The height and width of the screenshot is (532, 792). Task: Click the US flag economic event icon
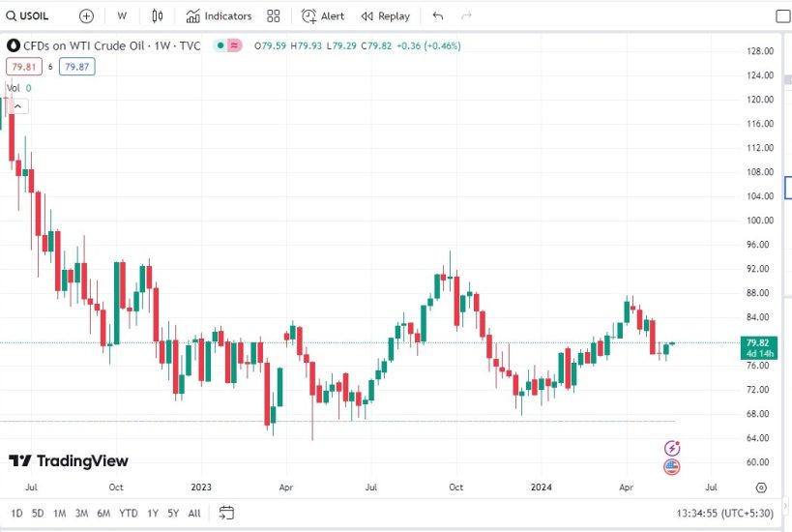tap(672, 467)
